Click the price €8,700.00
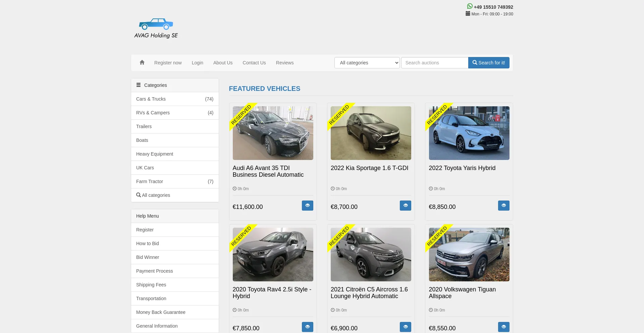644x333 pixels. point(344,207)
